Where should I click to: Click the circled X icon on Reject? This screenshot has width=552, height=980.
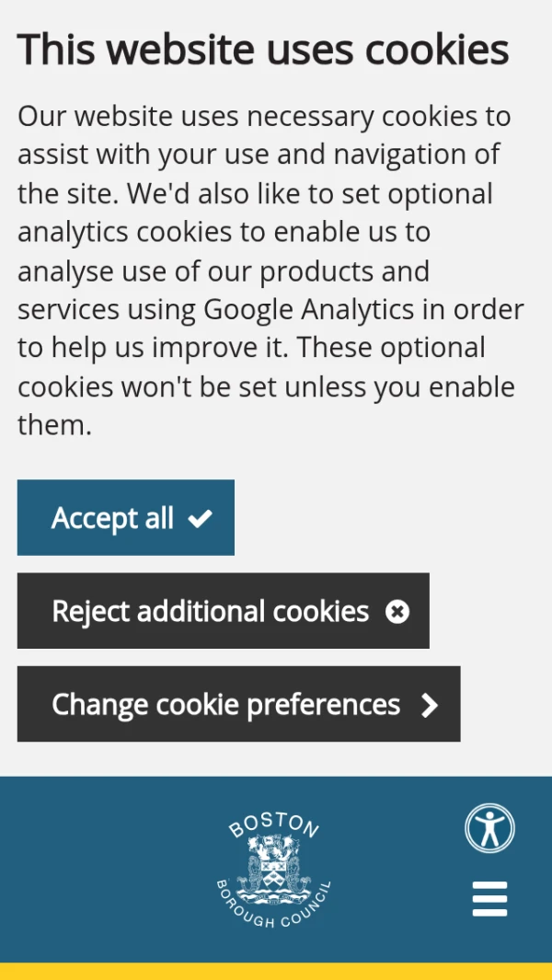click(397, 612)
